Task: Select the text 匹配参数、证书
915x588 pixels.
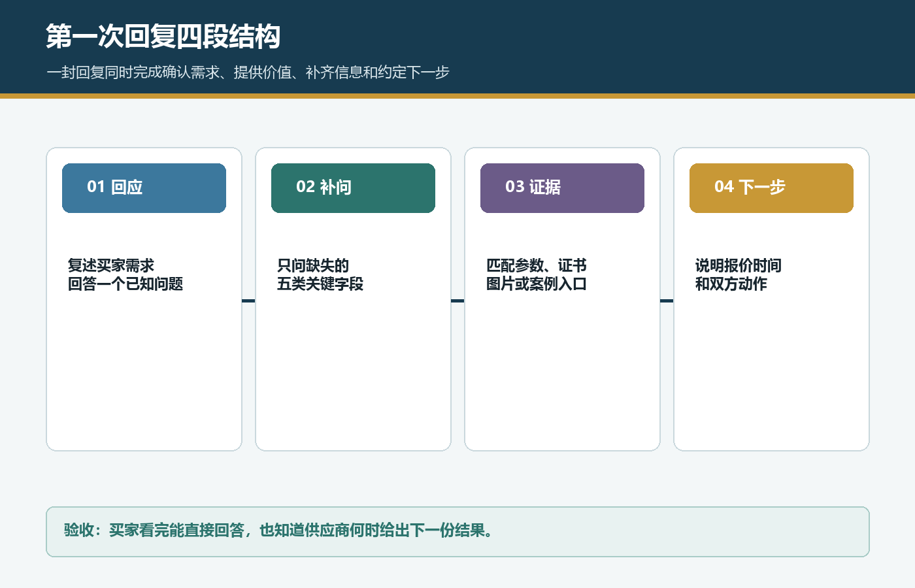Action: tap(537, 265)
